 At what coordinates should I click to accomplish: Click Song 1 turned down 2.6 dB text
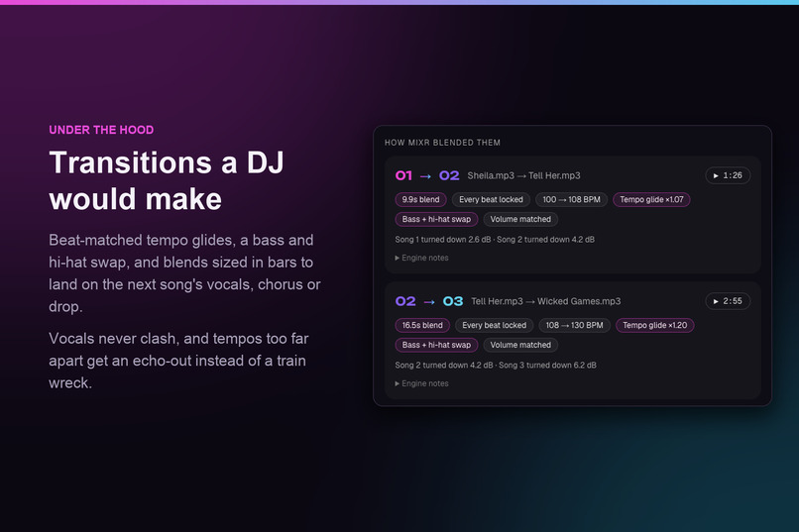443,240
